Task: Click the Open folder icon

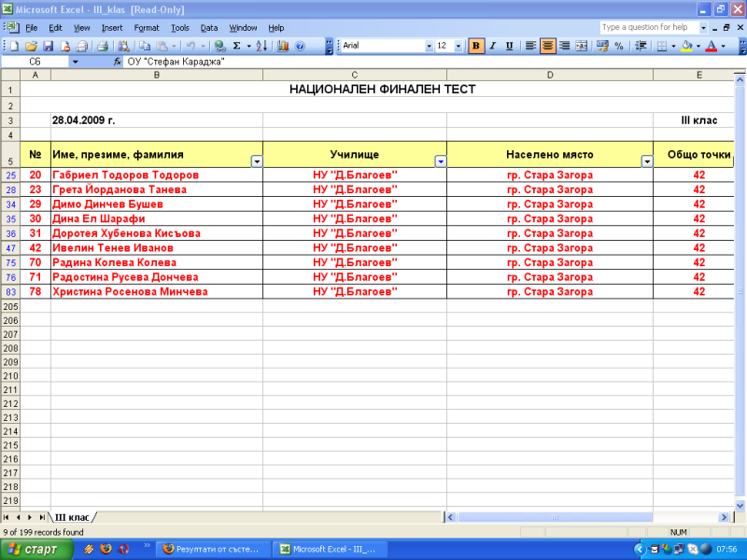Action: pyautogui.click(x=31, y=46)
